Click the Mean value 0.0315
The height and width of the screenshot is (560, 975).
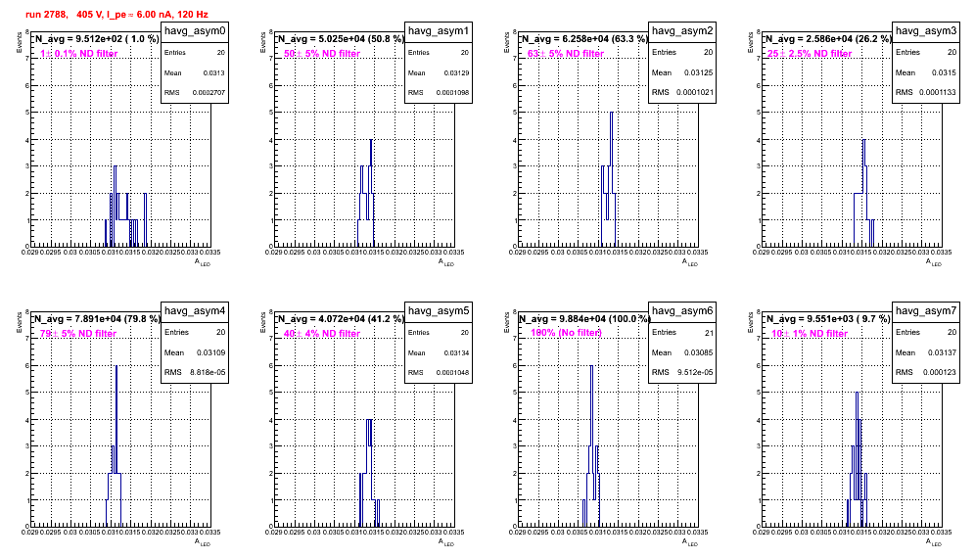click(944, 72)
